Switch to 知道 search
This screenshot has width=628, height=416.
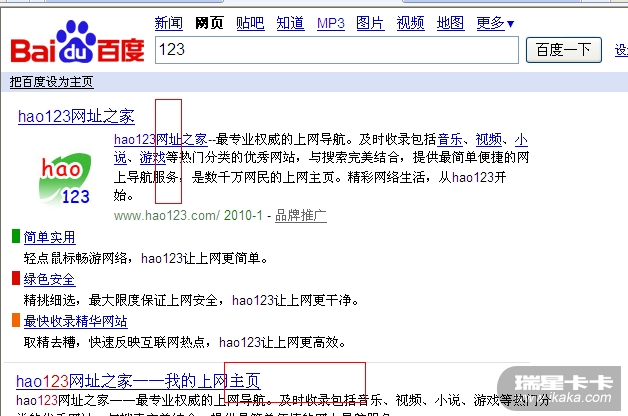[x=290, y=23]
